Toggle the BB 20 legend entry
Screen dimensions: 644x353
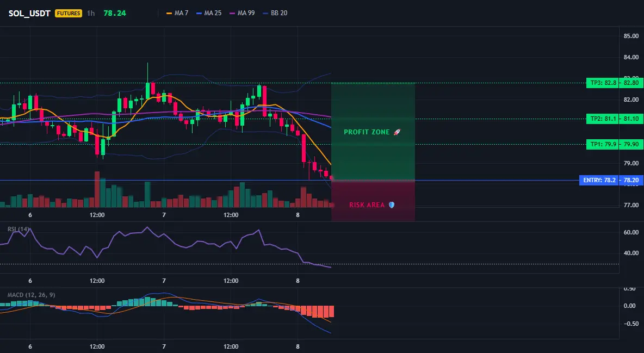[275, 13]
